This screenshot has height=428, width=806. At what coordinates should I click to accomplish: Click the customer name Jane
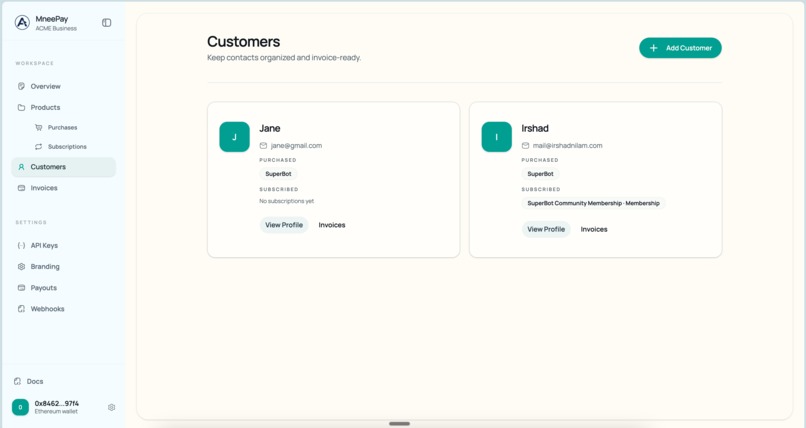pyautogui.click(x=269, y=128)
